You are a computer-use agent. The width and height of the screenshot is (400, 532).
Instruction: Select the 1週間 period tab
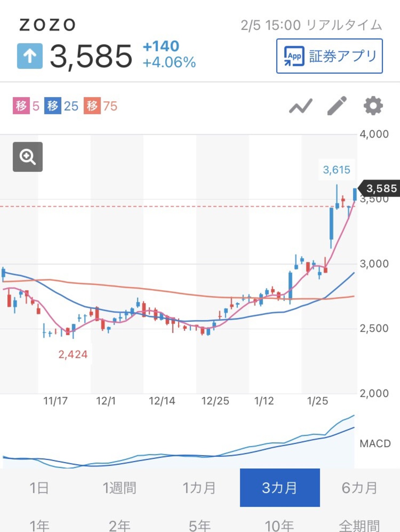click(x=119, y=488)
